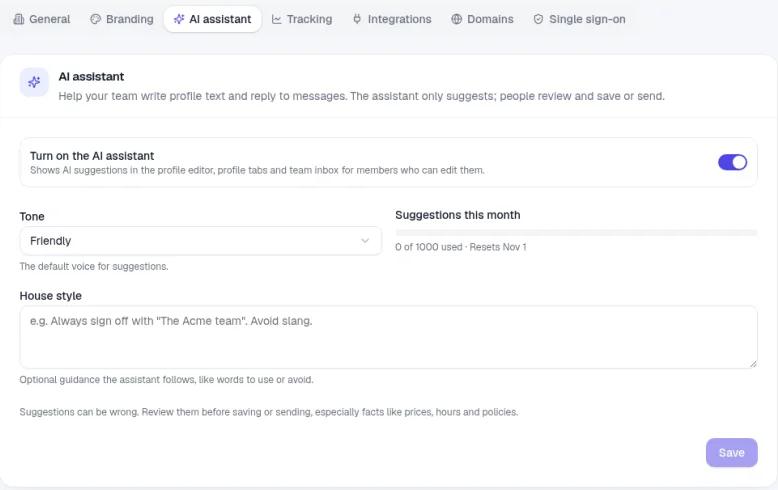This screenshot has height=490, width=778.
Task: Click the sparkle icon beside AI assistant heading
Action: [x=34, y=82]
